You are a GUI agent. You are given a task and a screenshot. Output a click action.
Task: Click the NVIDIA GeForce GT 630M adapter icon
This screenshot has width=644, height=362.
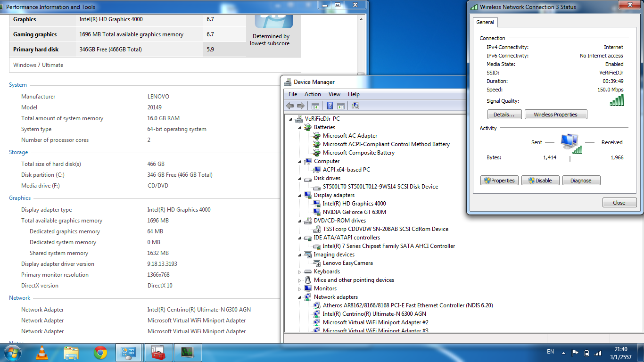click(x=317, y=212)
